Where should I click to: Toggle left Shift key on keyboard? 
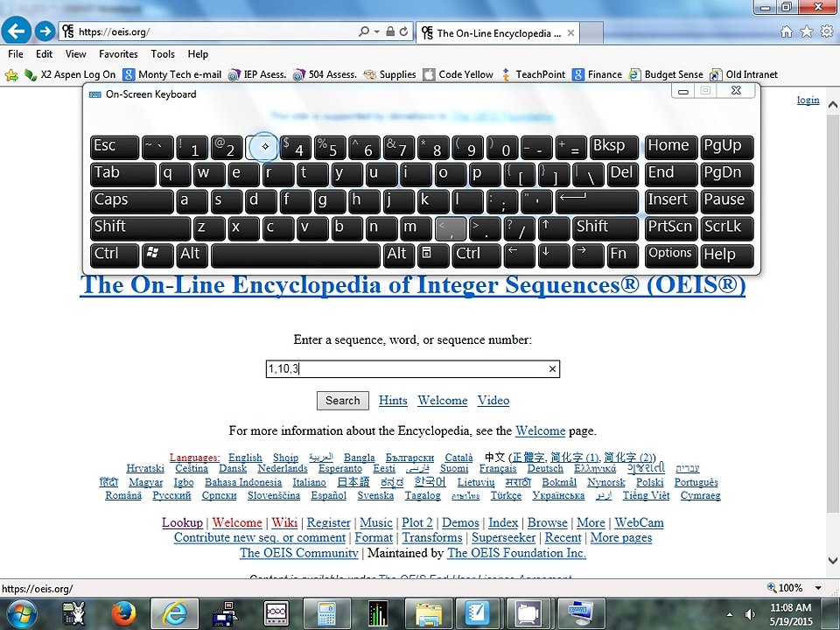[x=140, y=228]
